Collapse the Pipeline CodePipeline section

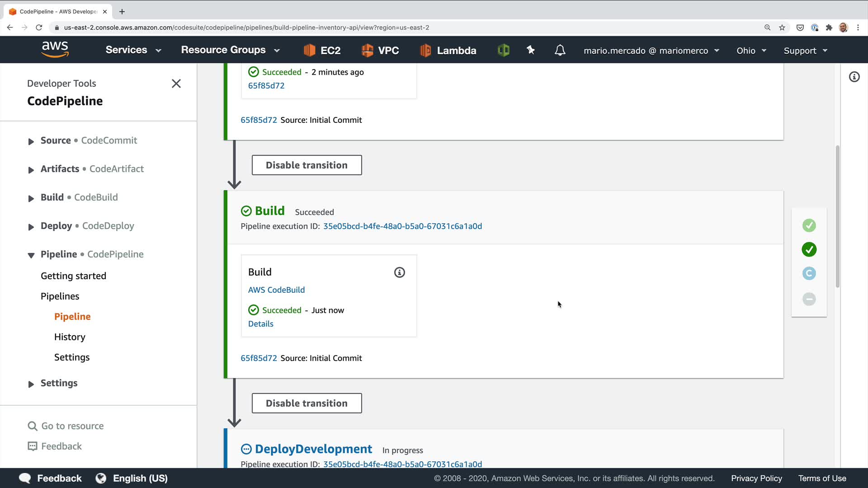pyautogui.click(x=31, y=255)
